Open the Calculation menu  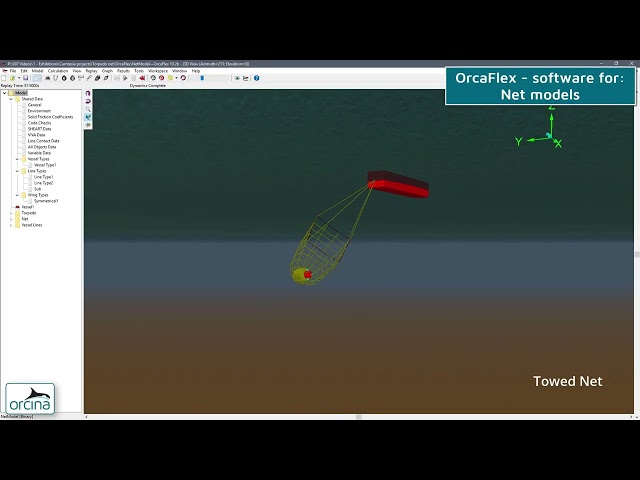(x=58, y=71)
